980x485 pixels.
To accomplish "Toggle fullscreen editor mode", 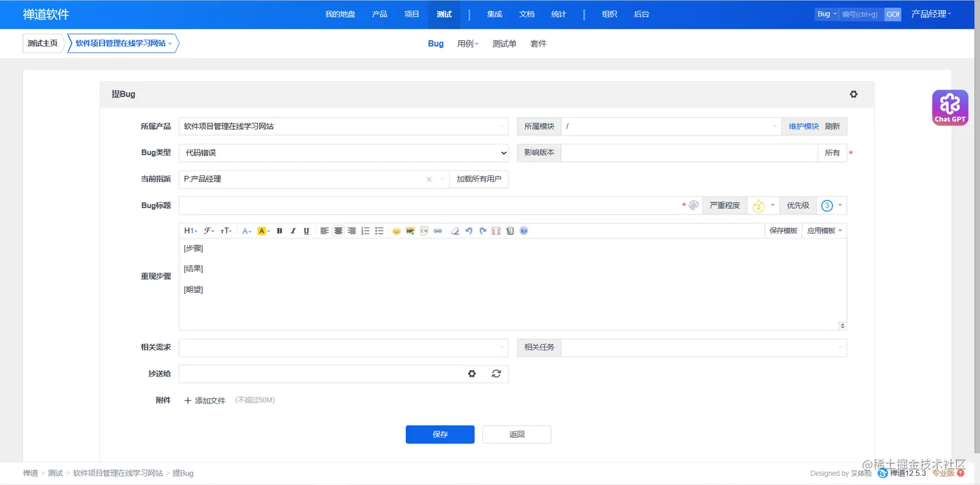I will 496,231.
